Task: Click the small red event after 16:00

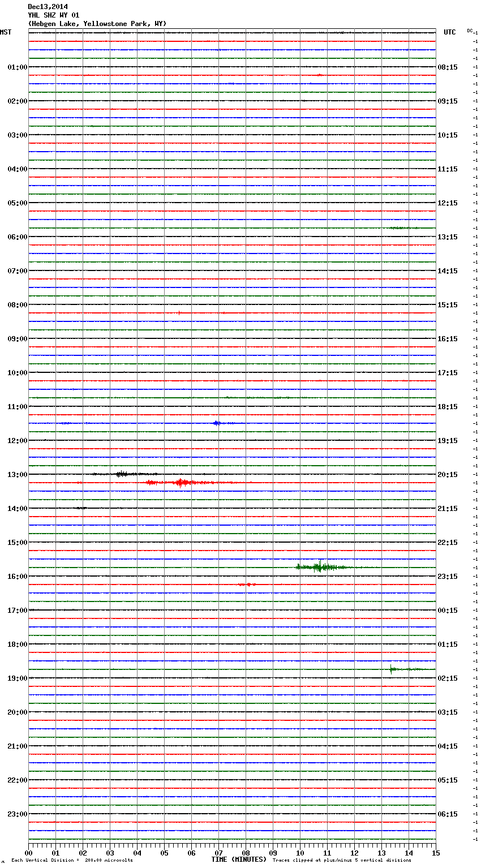Action: coord(247,585)
